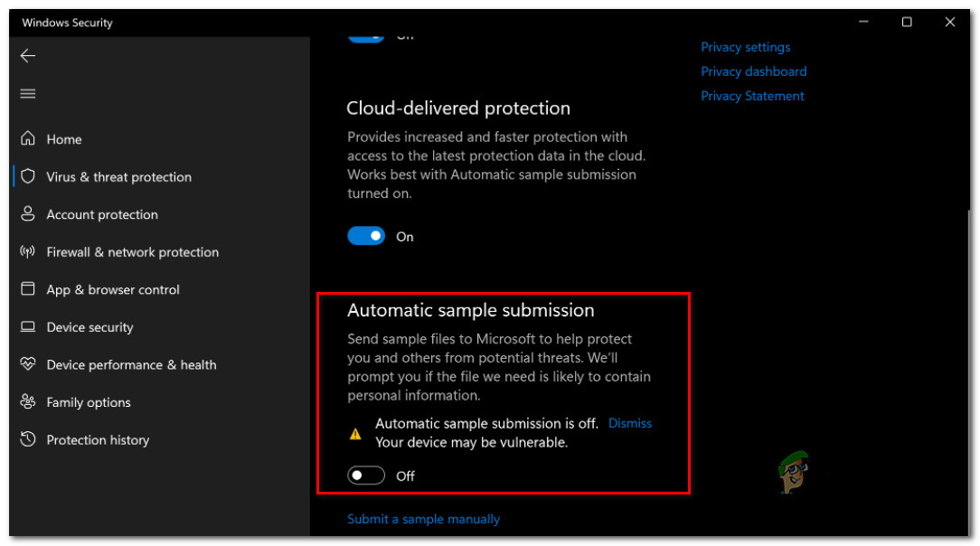Open Family options via the family icon

pyautogui.click(x=28, y=402)
